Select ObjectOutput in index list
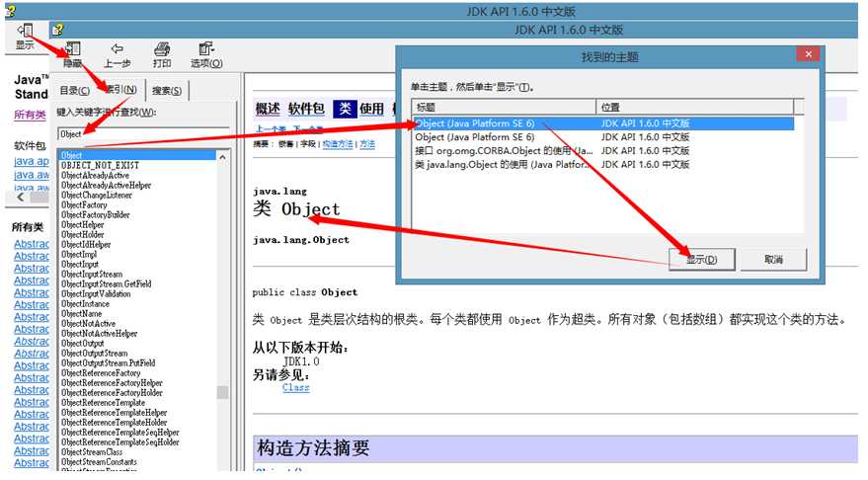Viewport: 868px width, 480px height. click(x=83, y=344)
